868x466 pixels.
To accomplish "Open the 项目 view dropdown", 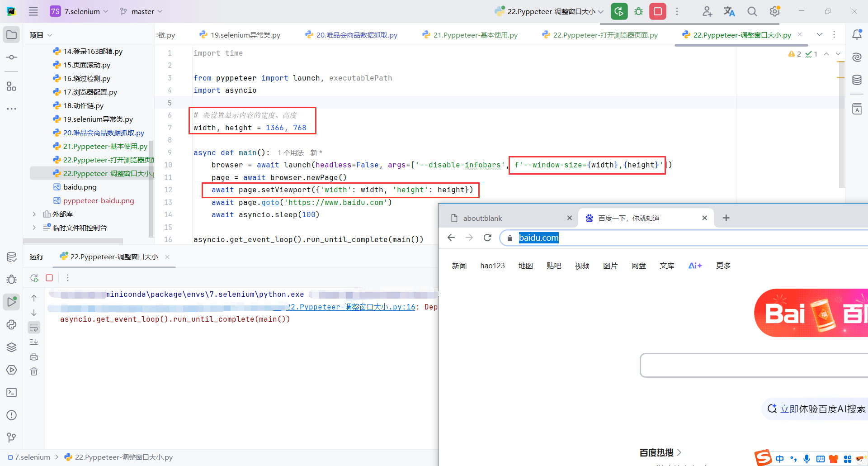I will coord(41,35).
